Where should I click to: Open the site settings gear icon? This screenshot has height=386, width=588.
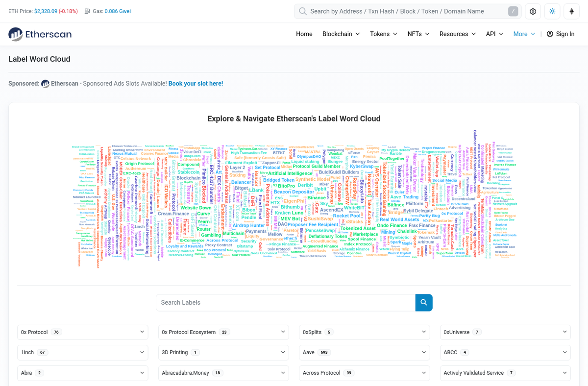[533, 11]
